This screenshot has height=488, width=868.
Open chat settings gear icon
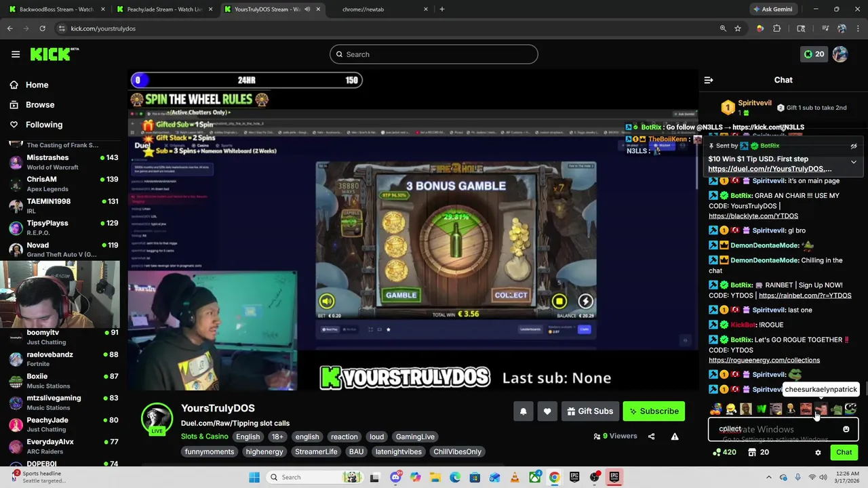pos(818,452)
